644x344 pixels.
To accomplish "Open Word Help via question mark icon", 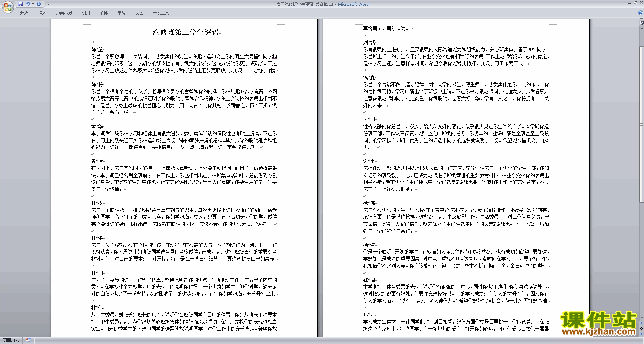I will point(641,13).
